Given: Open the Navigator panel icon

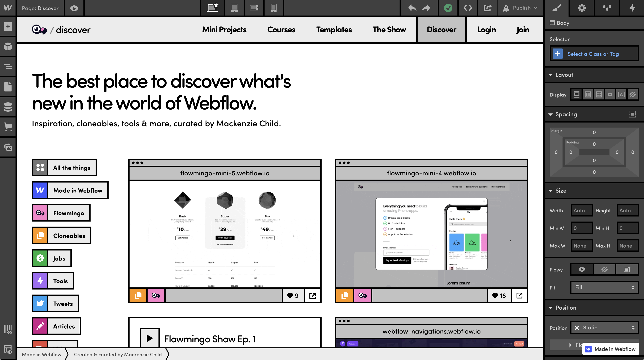Looking at the screenshot, I should point(8,67).
